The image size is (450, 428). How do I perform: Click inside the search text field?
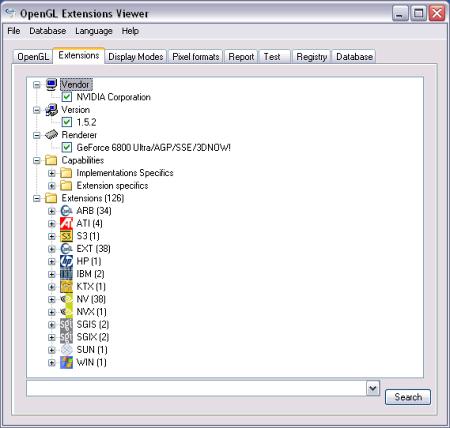point(196,388)
